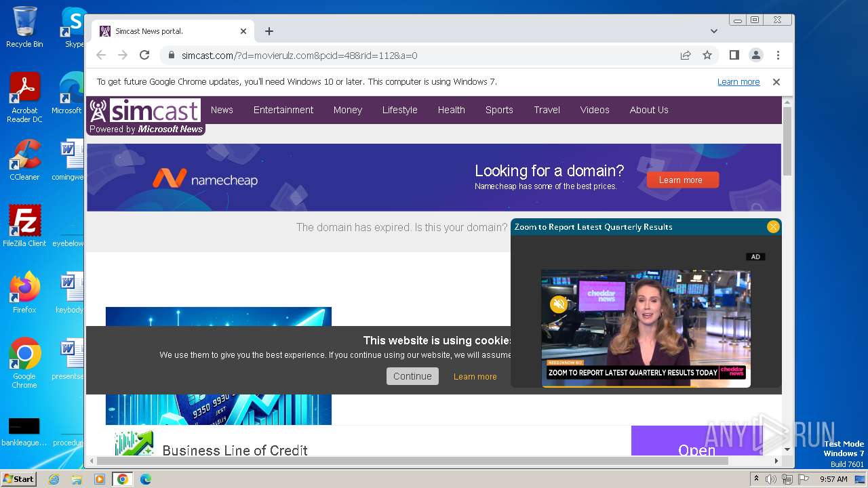Click the lock icon in address bar
The height and width of the screenshot is (488, 868).
tap(172, 56)
